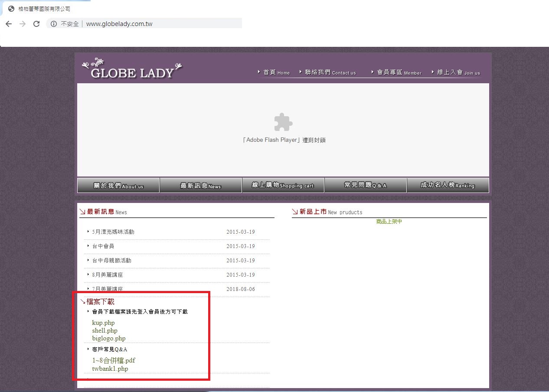Click the browser forward arrow
The image size is (549, 392).
click(23, 24)
